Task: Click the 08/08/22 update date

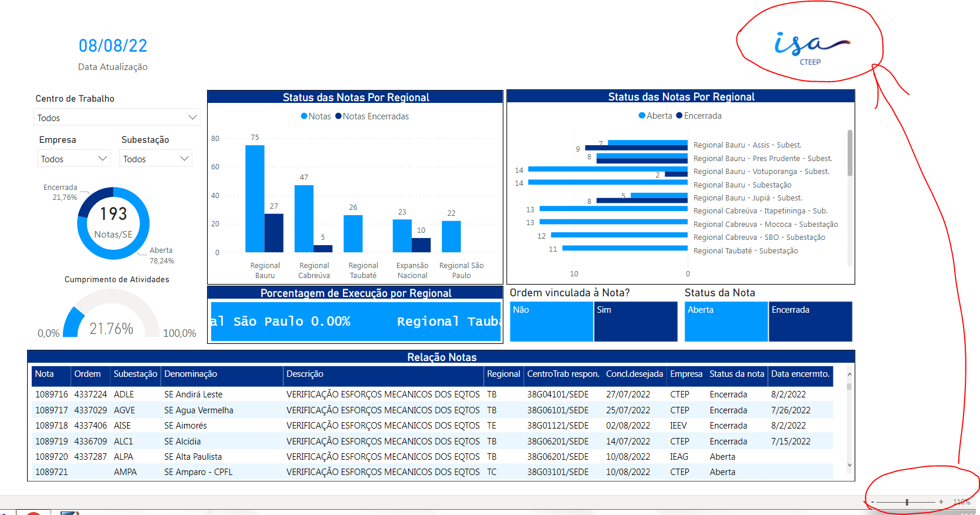Action: coord(113,46)
